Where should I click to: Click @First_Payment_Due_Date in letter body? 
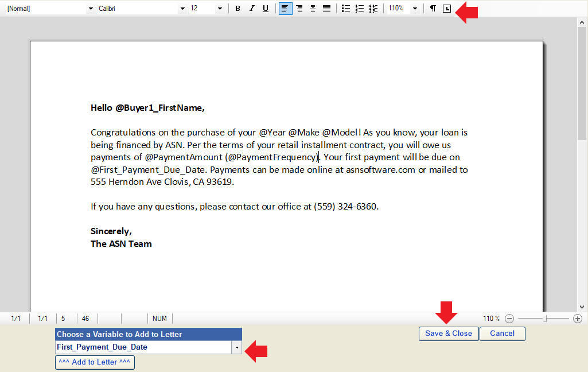148,170
